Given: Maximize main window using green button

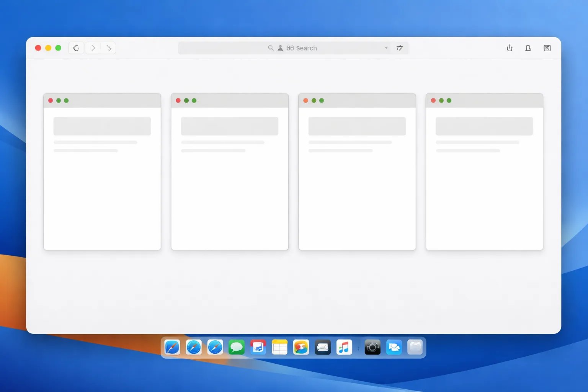Looking at the screenshot, I should pyautogui.click(x=58, y=48).
